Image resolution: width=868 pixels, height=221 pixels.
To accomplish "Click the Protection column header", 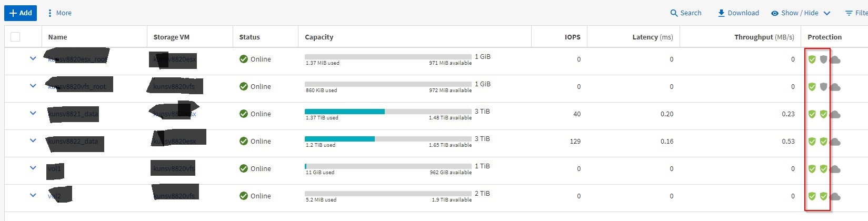I will click(824, 37).
